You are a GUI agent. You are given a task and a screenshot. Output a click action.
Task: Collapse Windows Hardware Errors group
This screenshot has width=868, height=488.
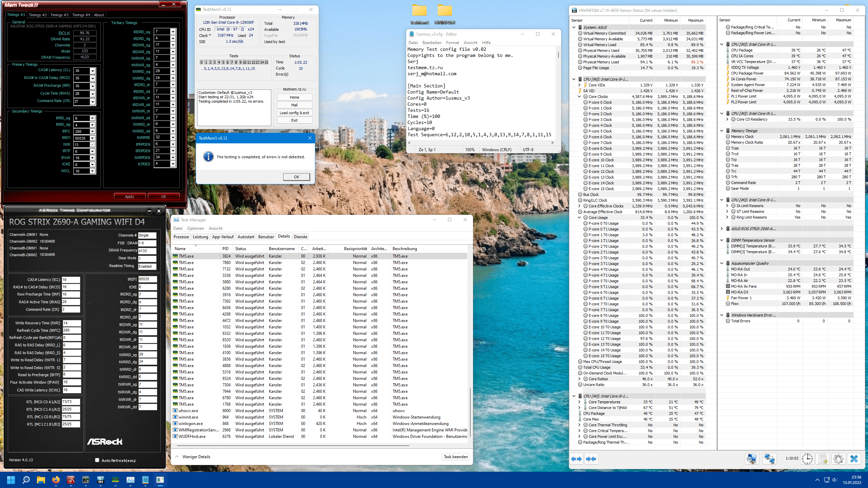click(x=722, y=315)
